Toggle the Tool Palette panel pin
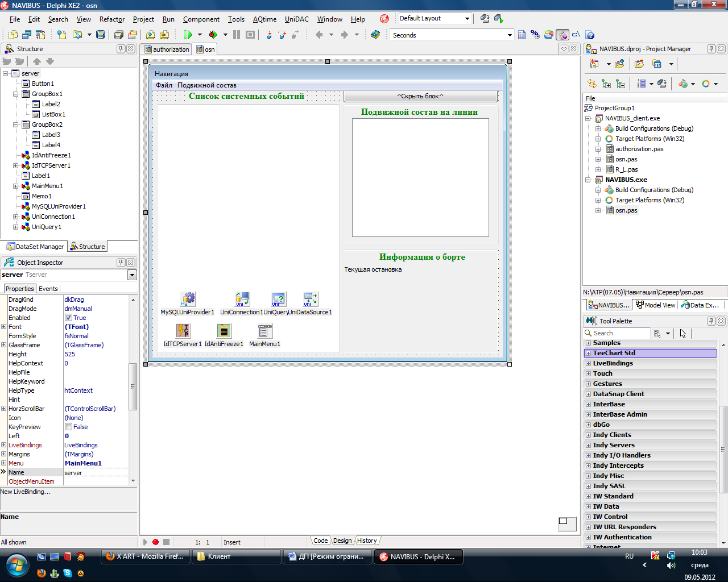The image size is (728, 582). (x=711, y=321)
